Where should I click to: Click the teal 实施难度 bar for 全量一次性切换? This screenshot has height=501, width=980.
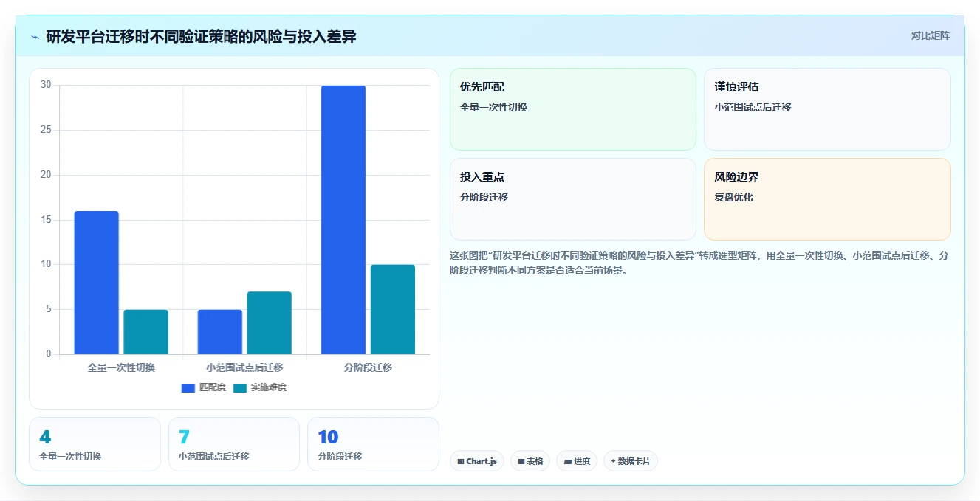point(145,332)
